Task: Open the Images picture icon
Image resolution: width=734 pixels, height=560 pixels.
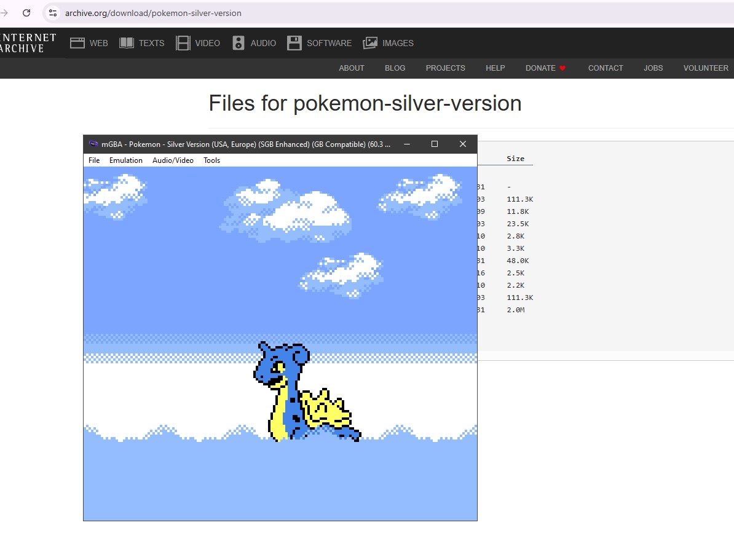Action: (370, 43)
